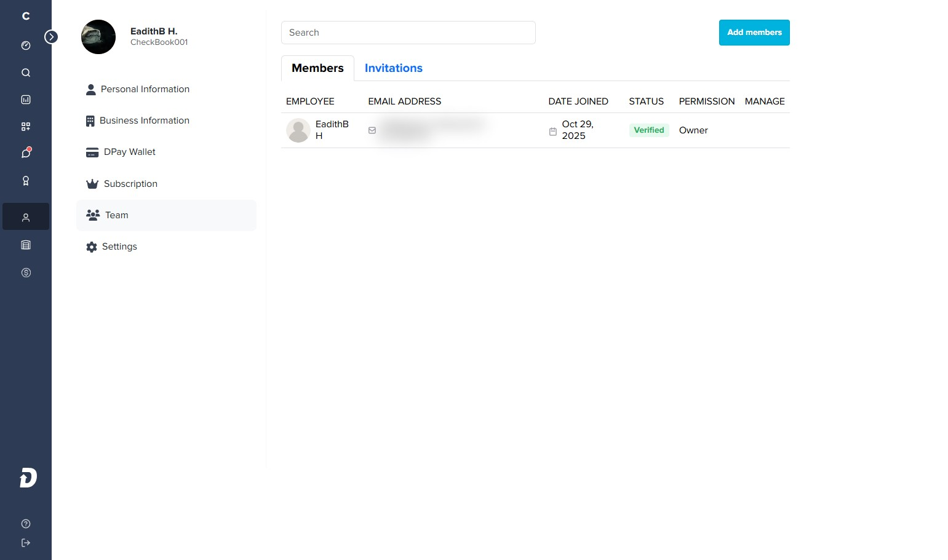This screenshot has height=560, width=948.
Task: Click the green Verified status badge
Action: tap(649, 130)
